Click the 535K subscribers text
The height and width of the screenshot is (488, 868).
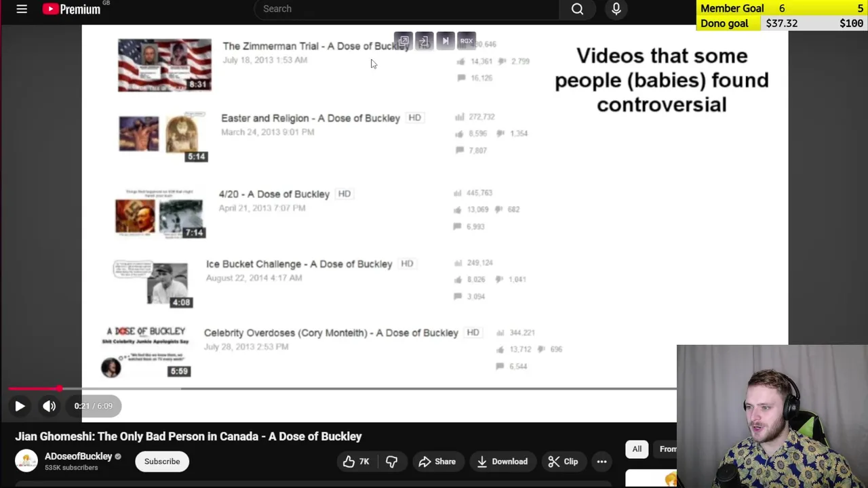(71, 468)
